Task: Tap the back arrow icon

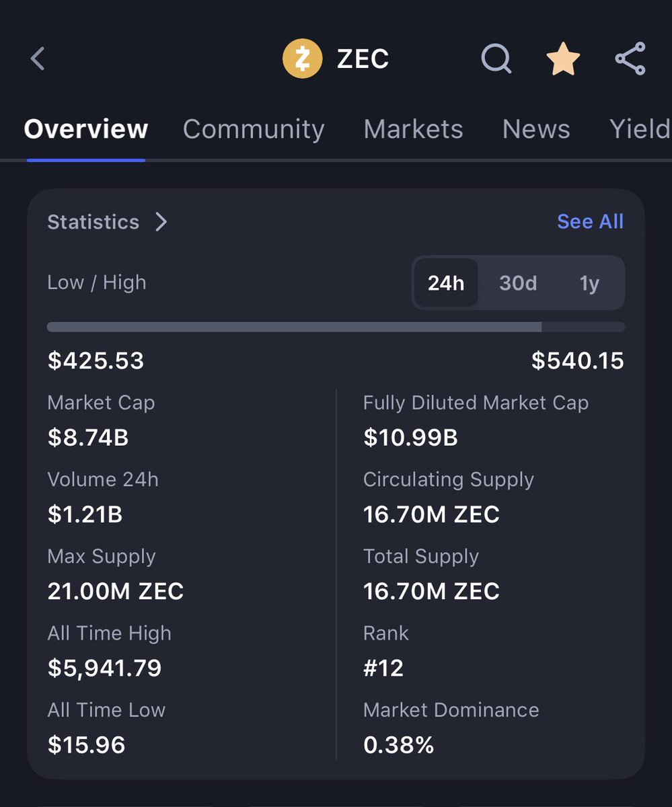Action: [38, 59]
